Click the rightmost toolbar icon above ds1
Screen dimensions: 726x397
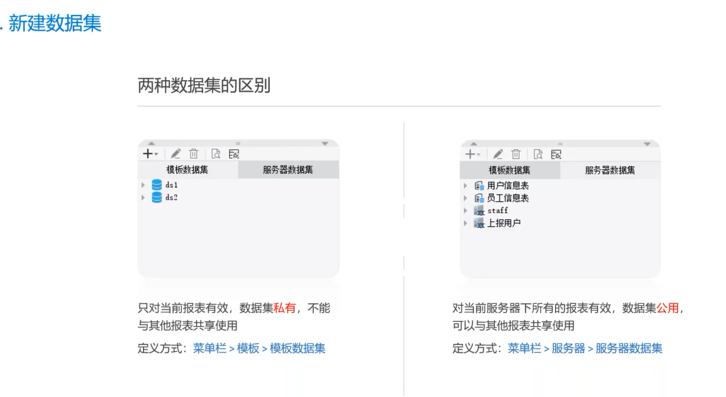234,154
